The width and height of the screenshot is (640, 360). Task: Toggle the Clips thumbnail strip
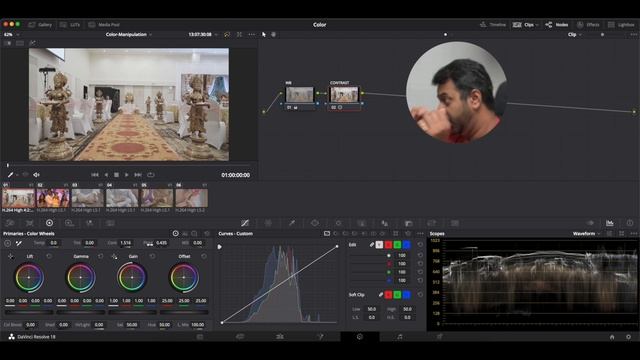(523, 24)
